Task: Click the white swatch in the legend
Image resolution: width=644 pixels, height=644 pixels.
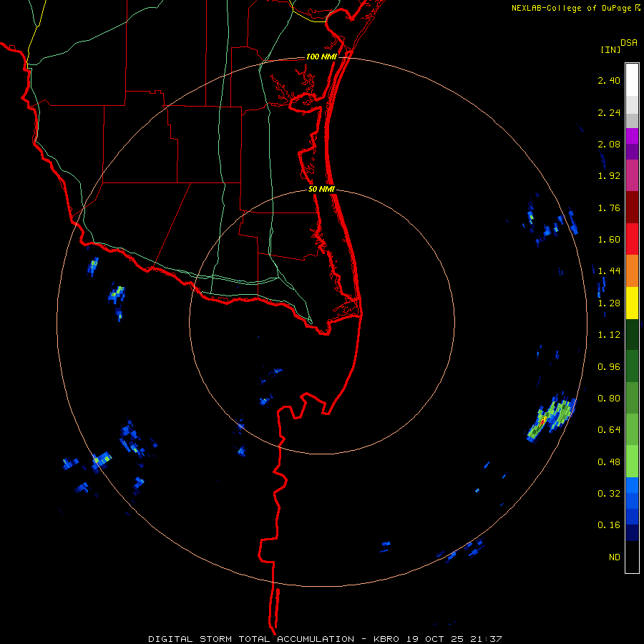Action: [x=632, y=80]
